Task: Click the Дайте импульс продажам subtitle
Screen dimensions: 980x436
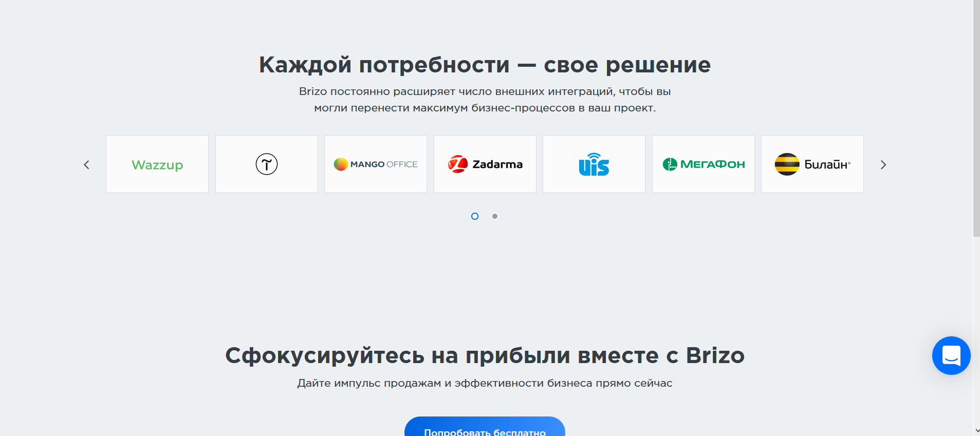Action: pyautogui.click(x=485, y=383)
